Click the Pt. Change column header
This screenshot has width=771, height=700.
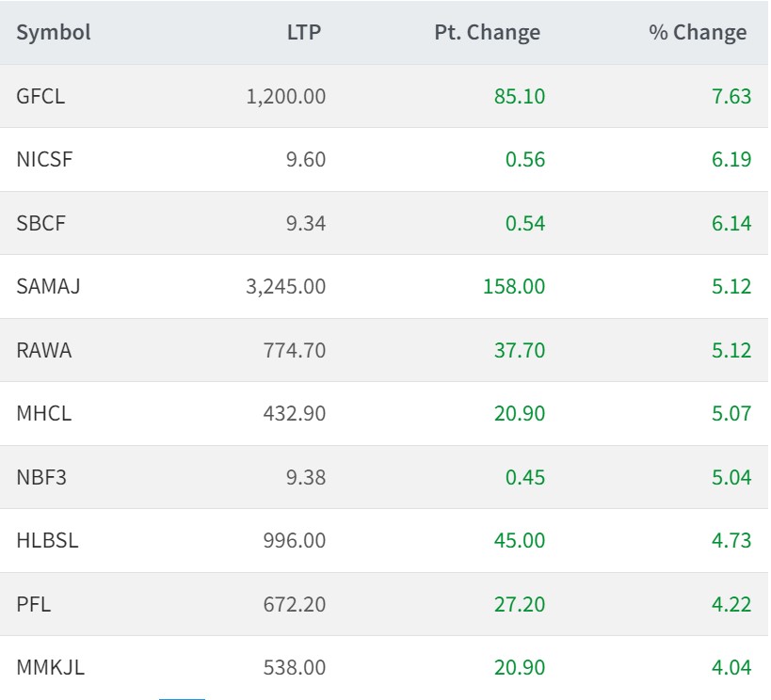click(x=487, y=33)
